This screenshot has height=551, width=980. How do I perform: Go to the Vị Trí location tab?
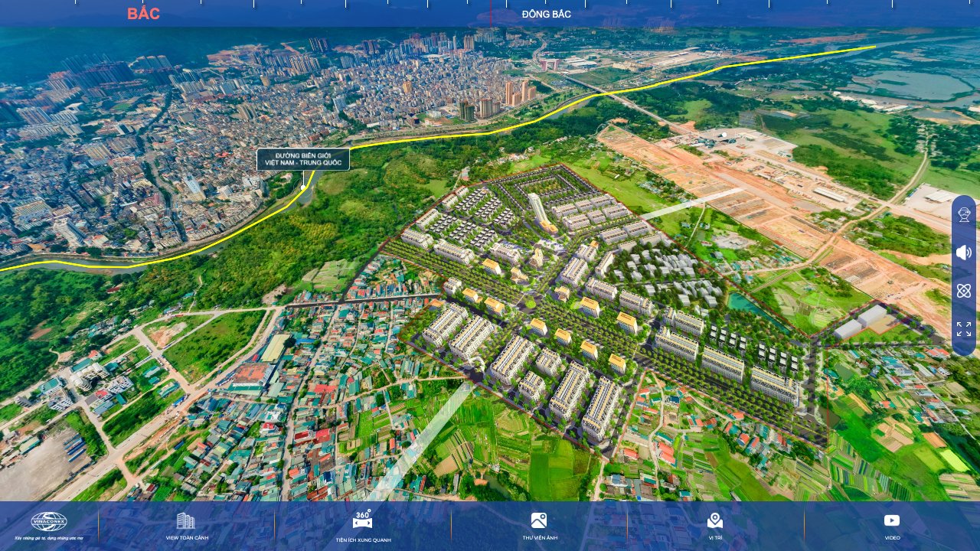(x=715, y=527)
